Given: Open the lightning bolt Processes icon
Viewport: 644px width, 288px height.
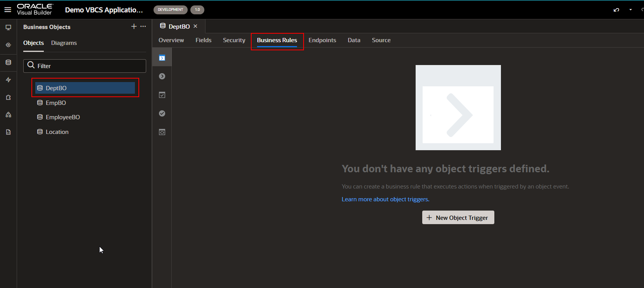Looking at the screenshot, I should [8, 80].
